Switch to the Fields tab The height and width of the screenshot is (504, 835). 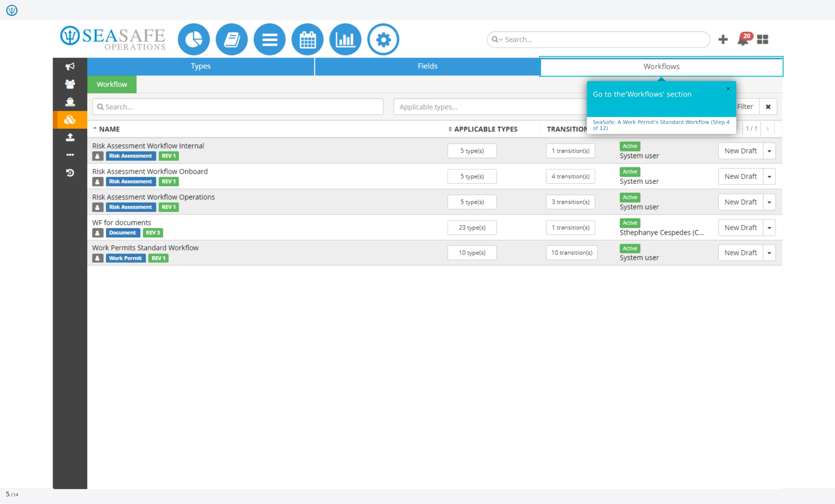point(428,66)
